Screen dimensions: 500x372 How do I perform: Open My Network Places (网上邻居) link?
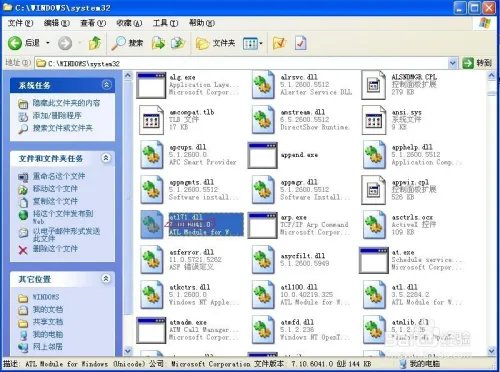tap(47, 347)
